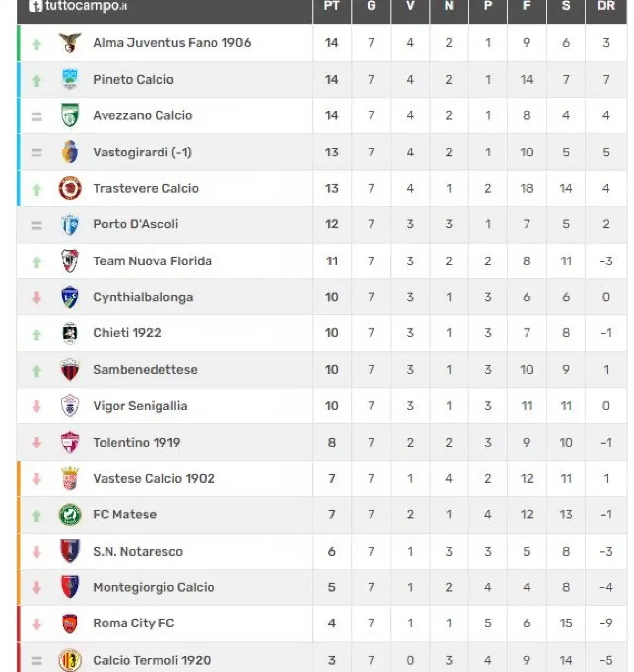The width and height of the screenshot is (634, 672).
Task: Select the Avezzano Calcio green shield crest
Action: coord(70,115)
